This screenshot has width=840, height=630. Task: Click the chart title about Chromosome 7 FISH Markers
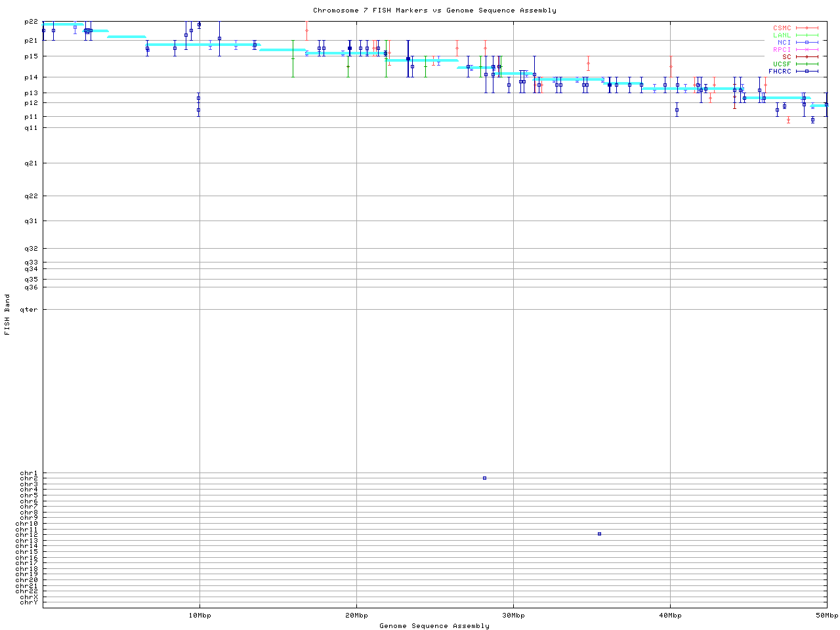[x=434, y=10]
